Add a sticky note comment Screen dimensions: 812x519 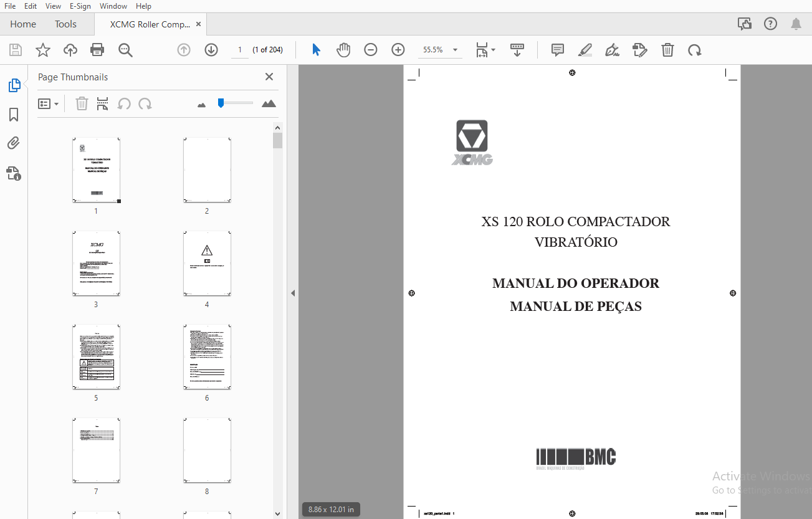point(558,50)
